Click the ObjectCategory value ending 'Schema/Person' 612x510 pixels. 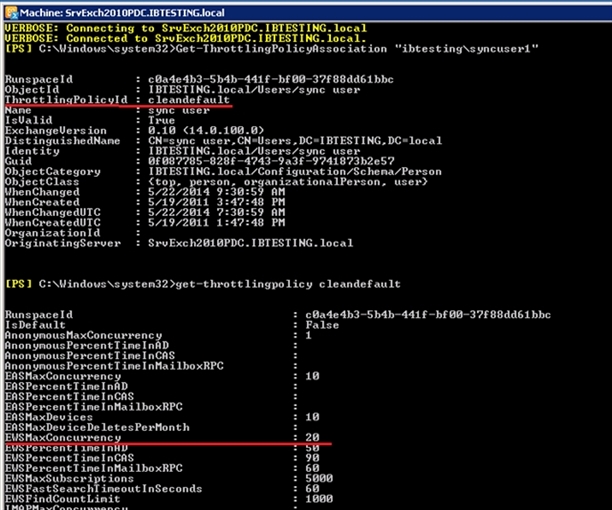coord(295,171)
